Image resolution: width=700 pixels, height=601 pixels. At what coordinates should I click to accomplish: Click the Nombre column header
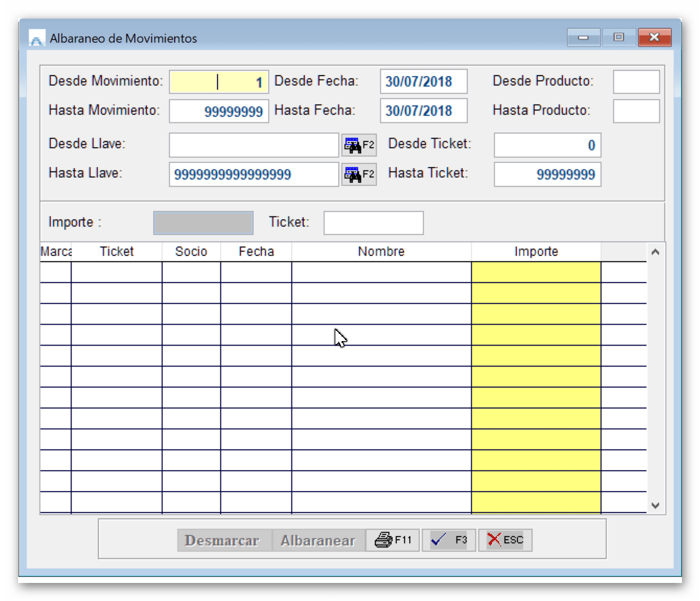381,251
